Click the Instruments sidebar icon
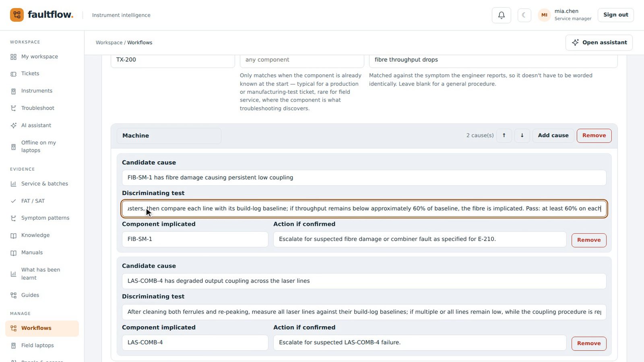 click(x=13, y=91)
